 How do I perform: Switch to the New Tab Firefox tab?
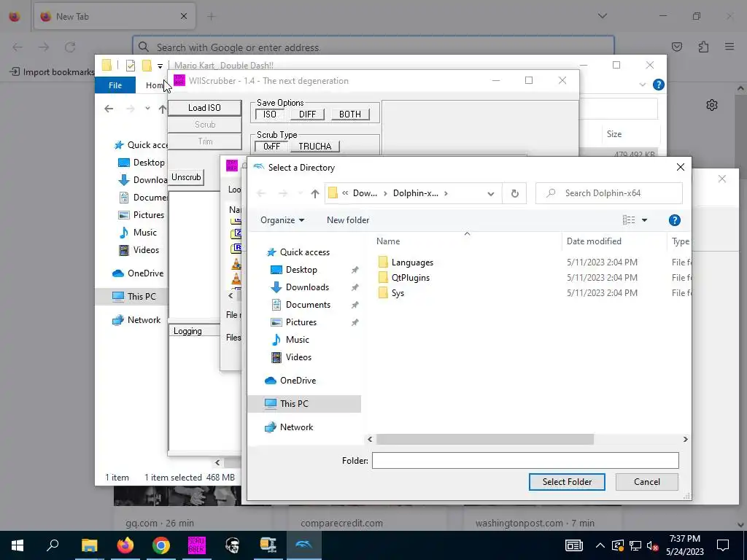tap(115, 16)
